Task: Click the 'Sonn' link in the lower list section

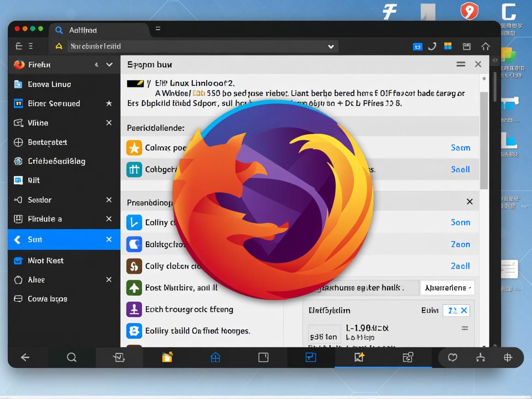Action: click(460, 222)
